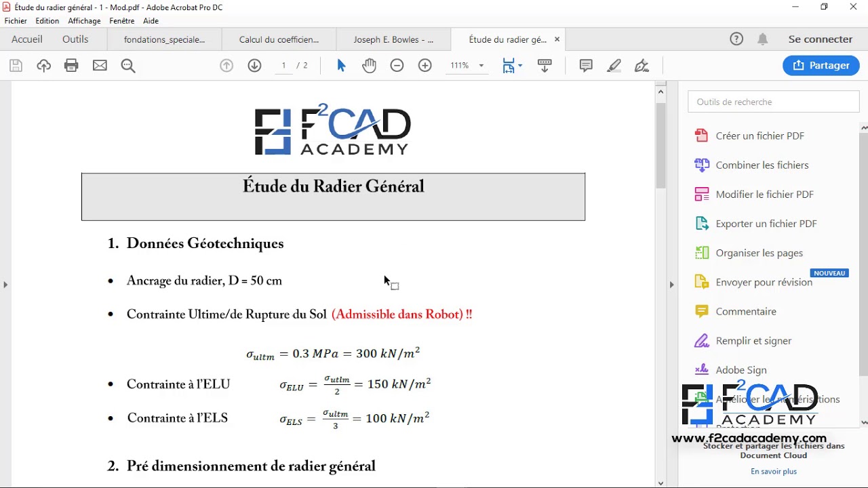Screen dimensions: 868x488
Task: Expand the left navigation pane arrow
Action: tap(5, 285)
